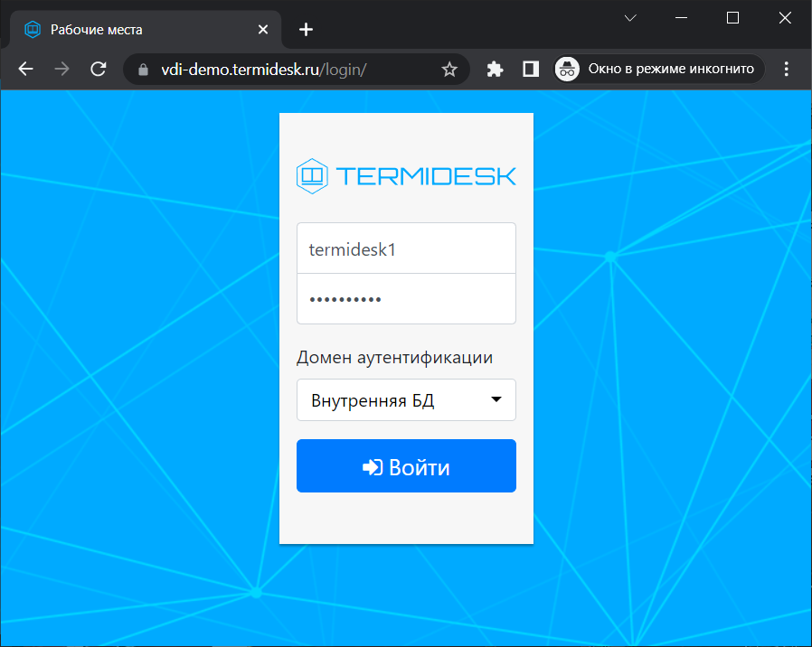
Task: Click the Войти login button
Action: click(x=406, y=466)
